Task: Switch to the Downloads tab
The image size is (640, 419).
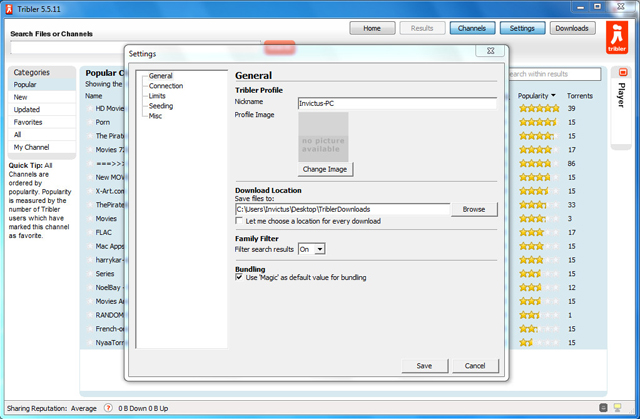Action: pyautogui.click(x=571, y=28)
